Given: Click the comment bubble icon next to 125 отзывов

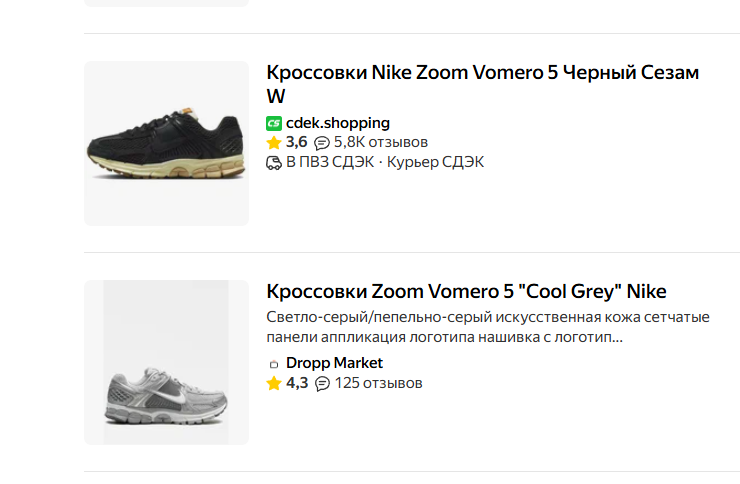Looking at the screenshot, I should [x=322, y=383].
